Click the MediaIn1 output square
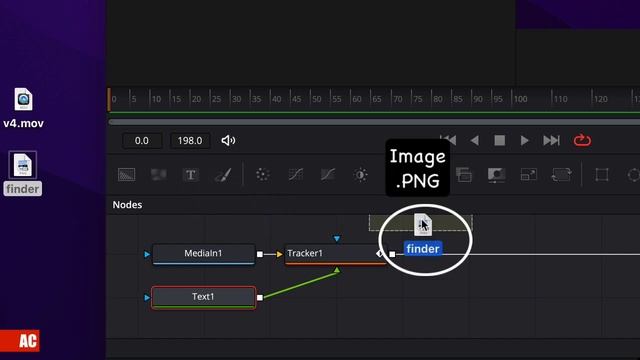The height and width of the screenshot is (360, 640). tap(260, 254)
